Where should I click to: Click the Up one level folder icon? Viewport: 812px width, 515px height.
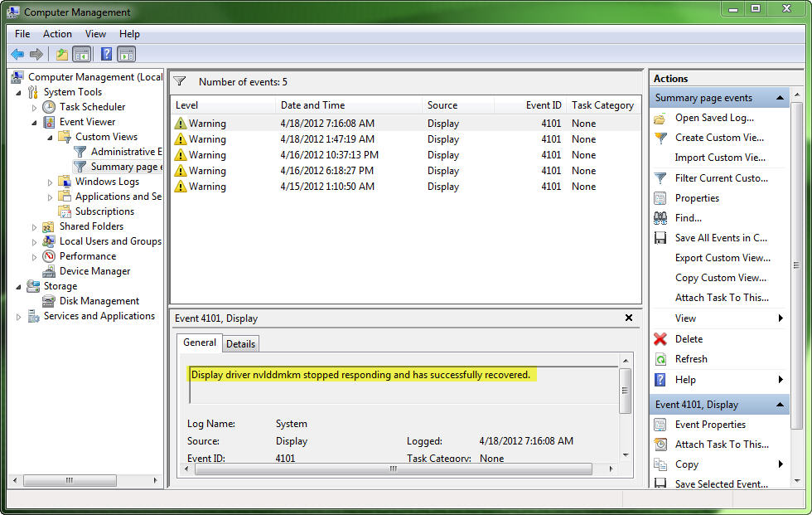[61, 54]
